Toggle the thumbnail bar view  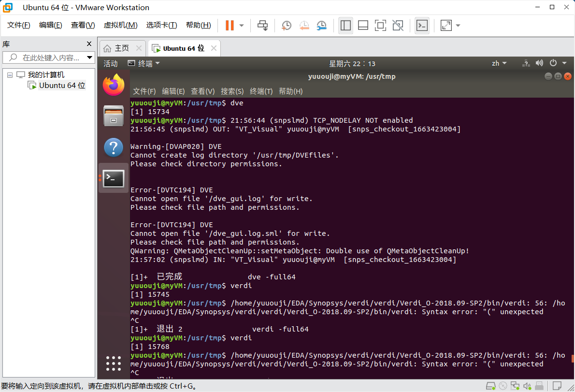click(x=363, y=25)
